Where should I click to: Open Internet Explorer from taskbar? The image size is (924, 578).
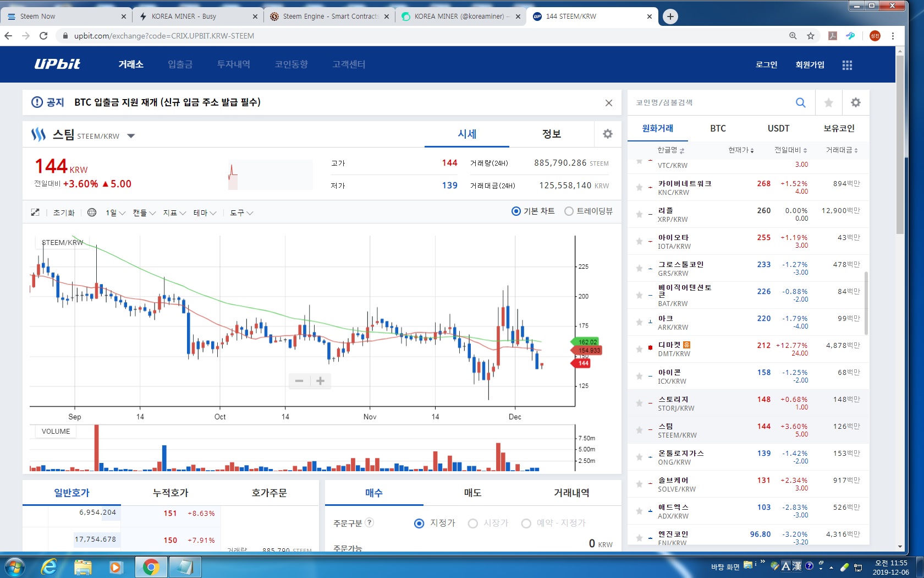click(x=49, y=566)
